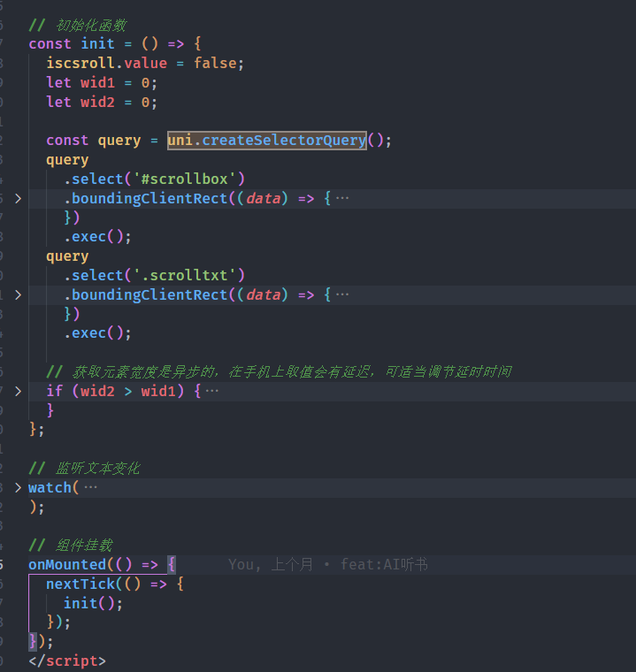Expand the folded boundingClientRect callback under '.scrolltxt'
This screenshot has height=672, width=636.
[18, 294]
